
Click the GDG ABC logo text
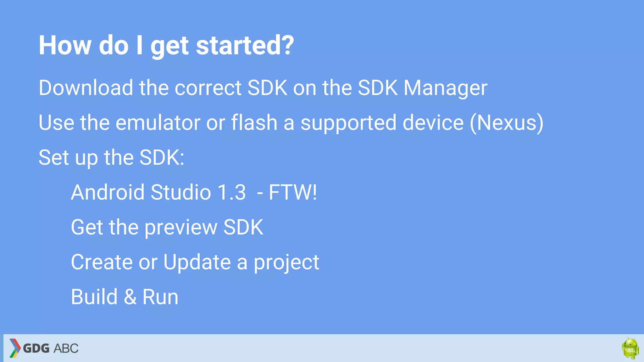[51, 348]
